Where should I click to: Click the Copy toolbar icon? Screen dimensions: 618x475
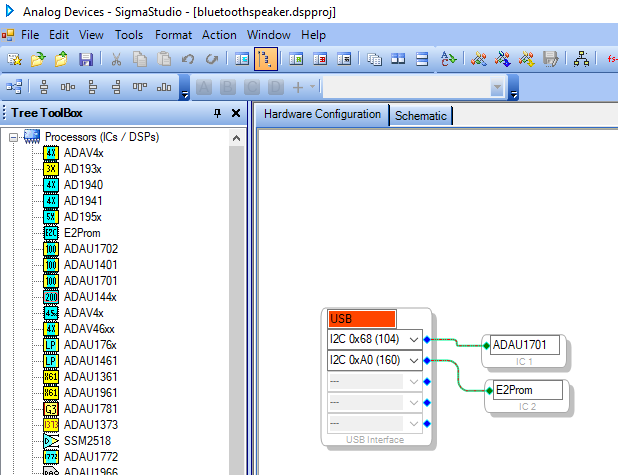click(140, 59)
